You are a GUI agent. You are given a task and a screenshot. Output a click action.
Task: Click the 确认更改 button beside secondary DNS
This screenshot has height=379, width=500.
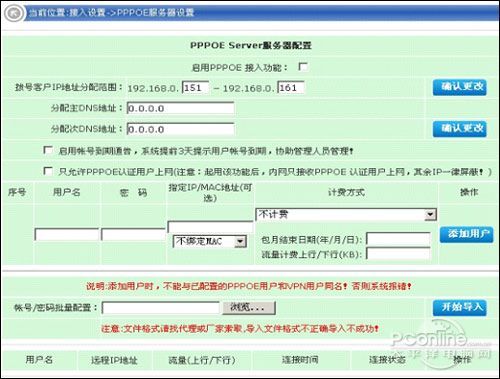click(460, 129)
